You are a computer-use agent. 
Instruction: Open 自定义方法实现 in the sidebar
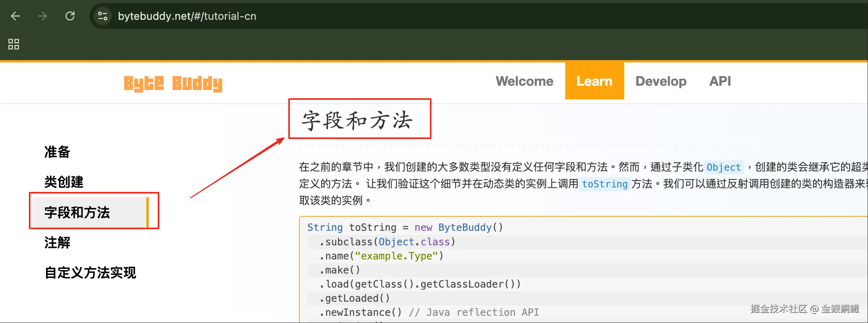90,272
